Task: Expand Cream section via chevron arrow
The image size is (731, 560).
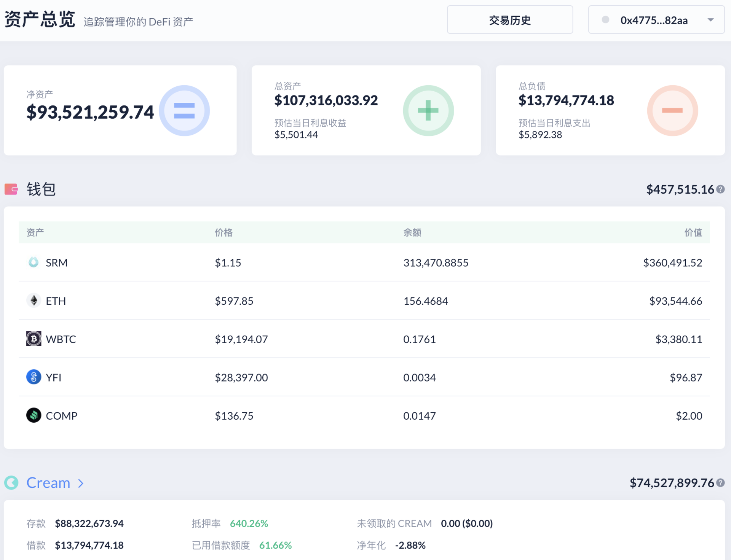Action: [x=81, y=483]
